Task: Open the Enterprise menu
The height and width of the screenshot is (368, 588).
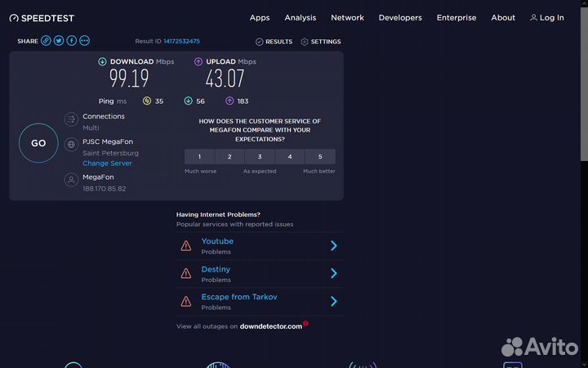Action: [x=457, y=18]
